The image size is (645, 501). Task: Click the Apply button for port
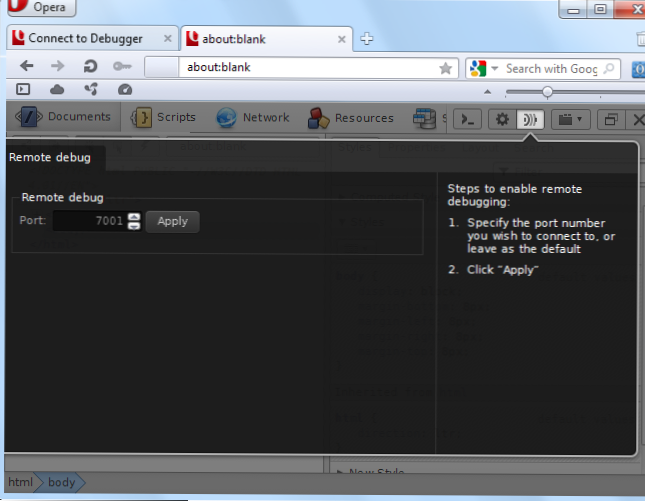pyautogui.click(x=172, y=221)
